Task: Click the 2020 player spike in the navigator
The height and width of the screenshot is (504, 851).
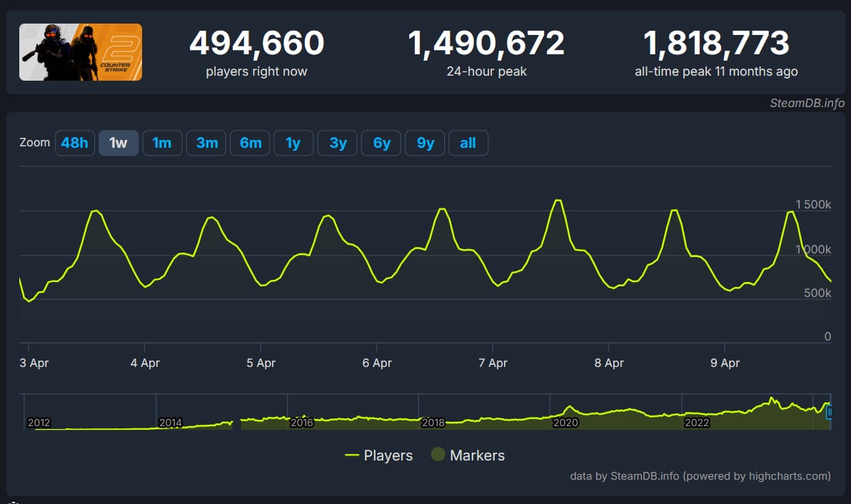Action: coord(568,407)
